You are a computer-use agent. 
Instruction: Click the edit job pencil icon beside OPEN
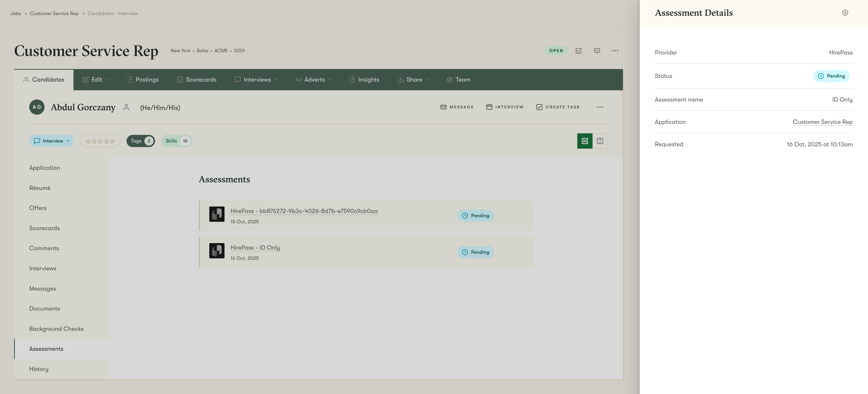[x=579, y=51]
